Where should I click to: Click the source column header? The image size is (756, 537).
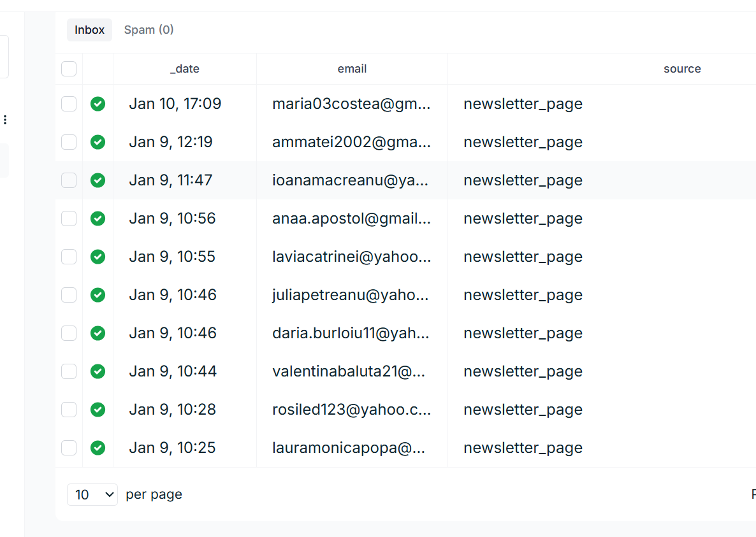pos(681,69)
